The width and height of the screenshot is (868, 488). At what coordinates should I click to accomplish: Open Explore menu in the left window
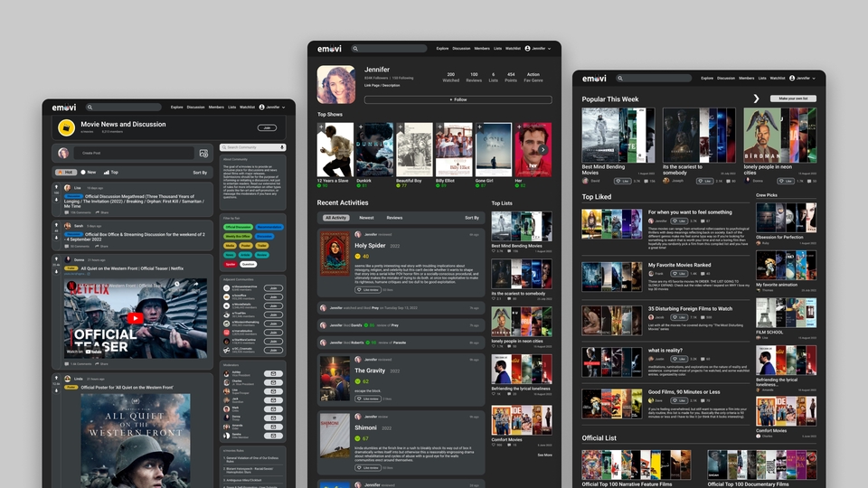coord(176,108)
